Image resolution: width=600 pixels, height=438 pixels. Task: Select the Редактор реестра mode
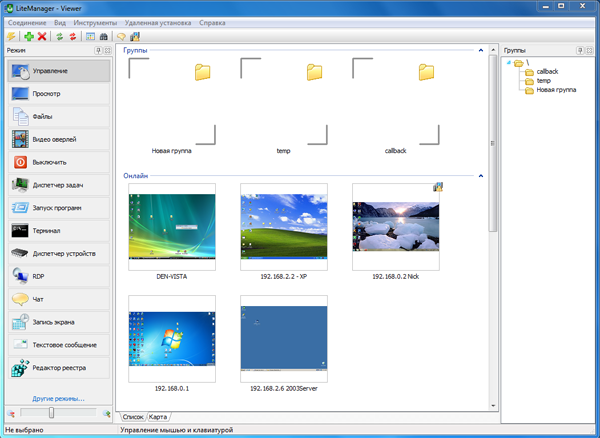click(x=59, y=368)
